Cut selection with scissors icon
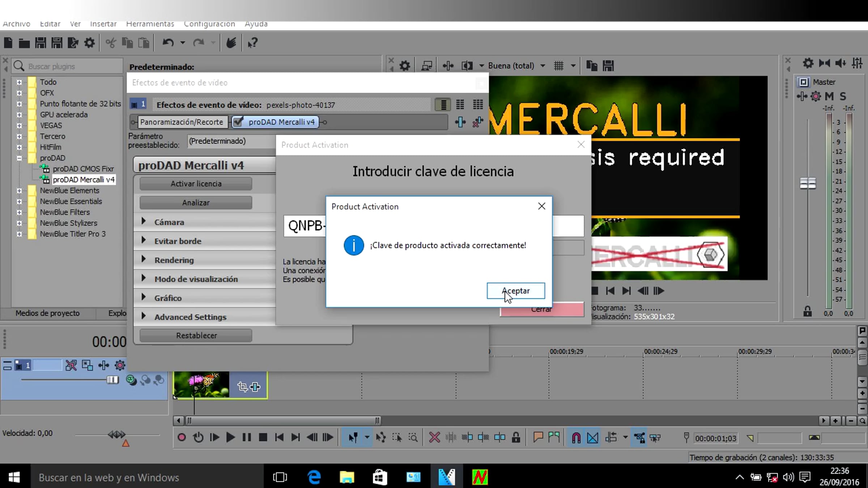The height and width of the screenshot is (488, 868). [x=111, y=43]
